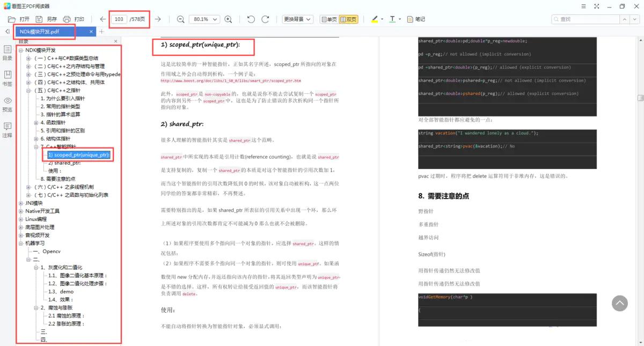Click the undo arrow icon
The width and height of the screenshot is (644, 346).
[250, 19]
